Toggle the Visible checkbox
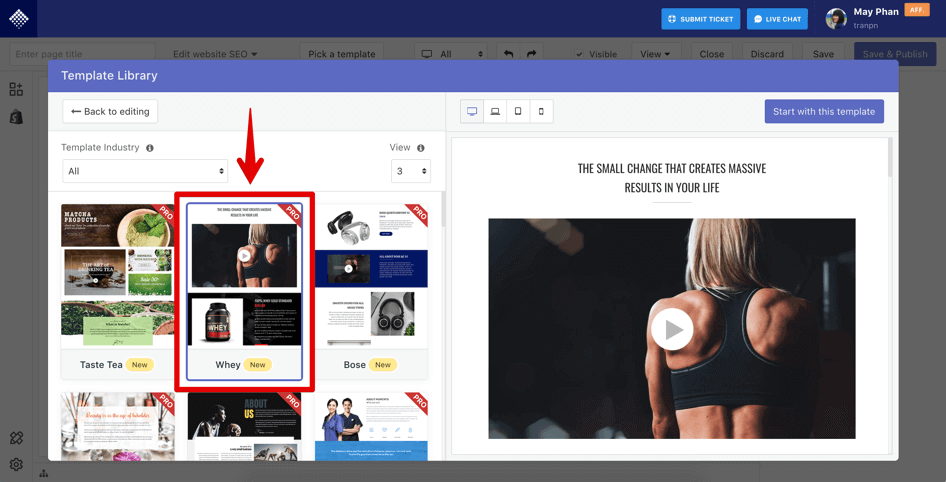Screen dimensions: 946x482 click(579, 54)
